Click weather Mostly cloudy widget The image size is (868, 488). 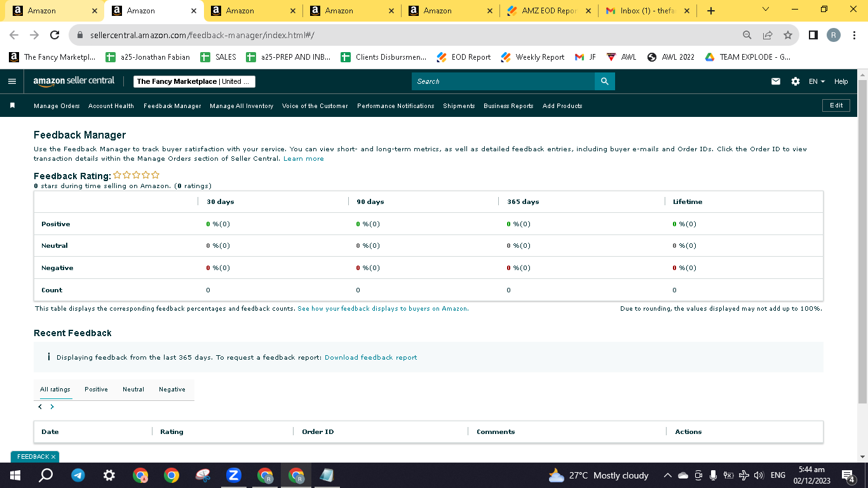click(x=599, y=475)
